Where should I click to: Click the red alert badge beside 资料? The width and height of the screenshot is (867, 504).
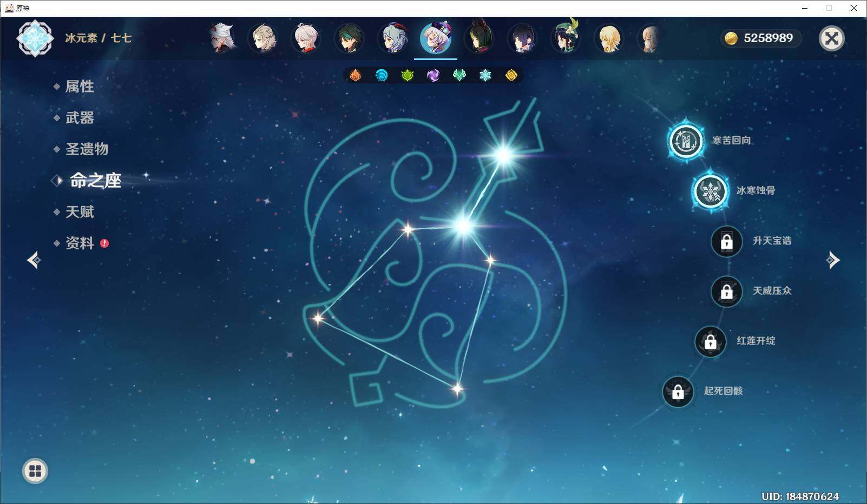(104, 243)
